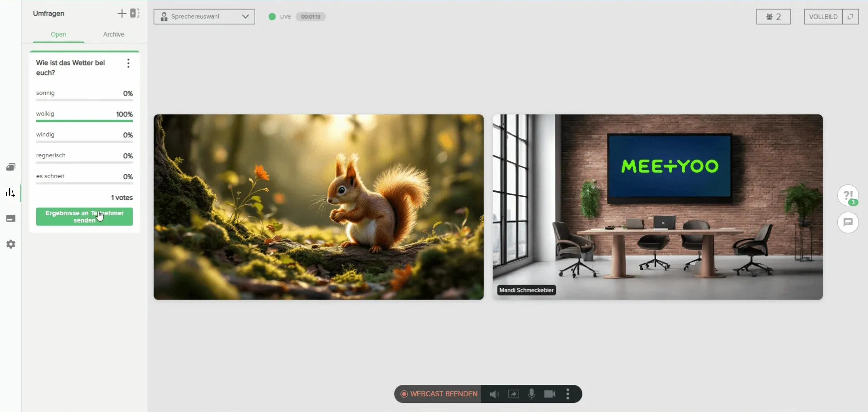Open the settings gear in sidebar
The width and height of the screenshot is (868, 412).
tap(11, 244)
